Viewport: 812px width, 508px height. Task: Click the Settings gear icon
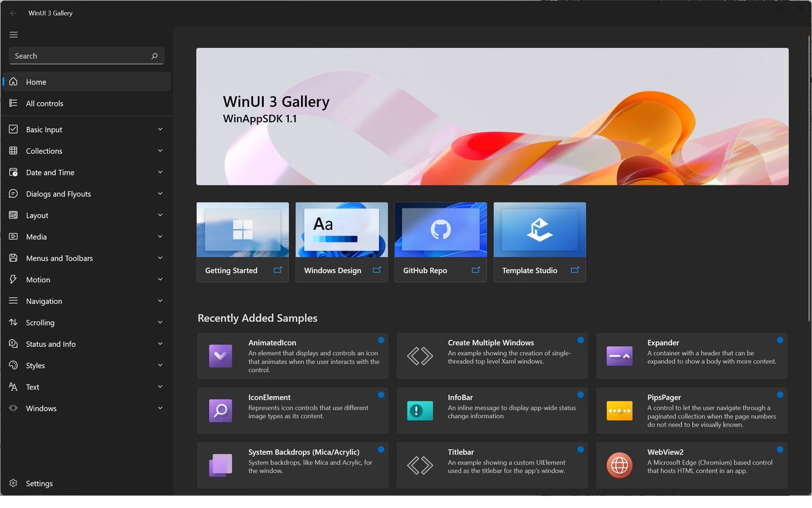tap(14, 484)
